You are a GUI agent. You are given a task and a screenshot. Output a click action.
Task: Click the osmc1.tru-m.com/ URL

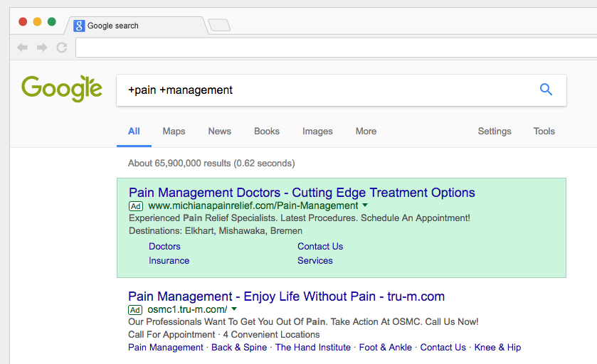point(187,309)
